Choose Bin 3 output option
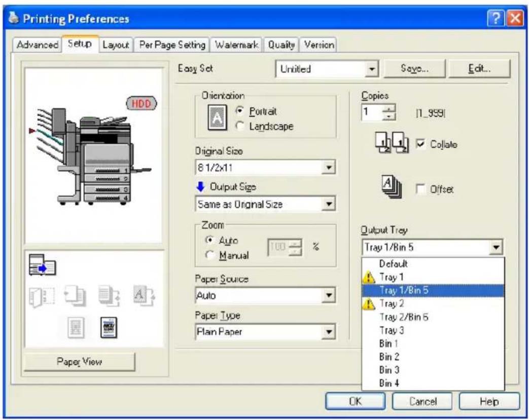Screen dimensions: 529x420 point(433,370)
